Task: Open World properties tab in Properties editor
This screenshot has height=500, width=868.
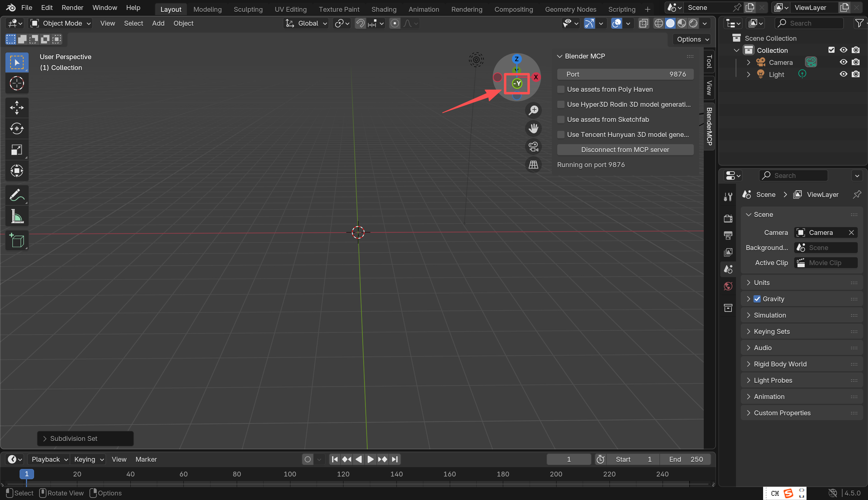Action: click(728, 286)
